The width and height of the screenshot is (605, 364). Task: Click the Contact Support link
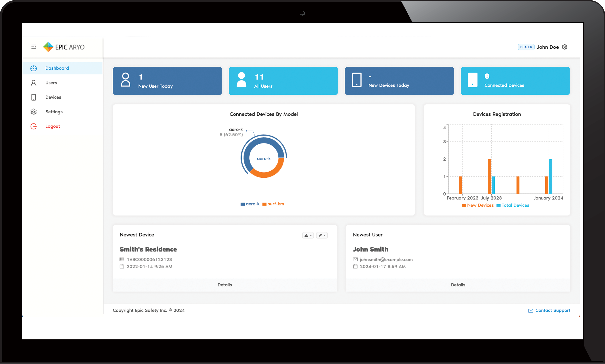pos(552,311)
